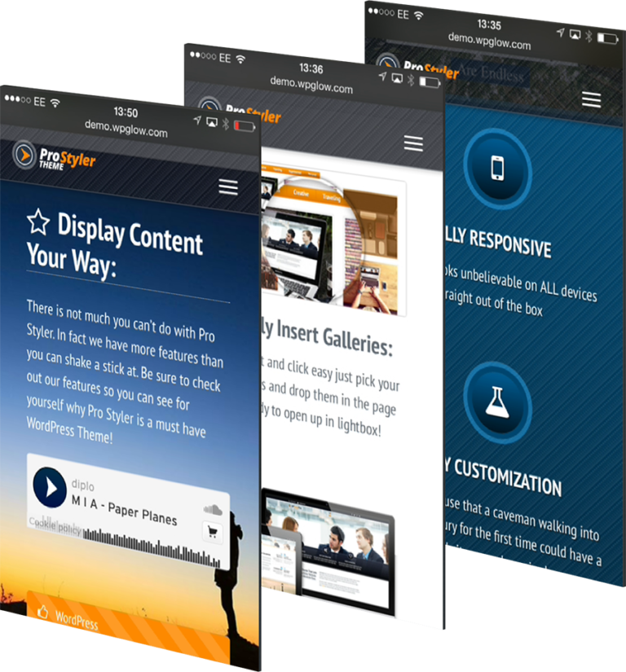Open hamburger menu on middle phone screen
The height and width of the screenshot is (672, 626).
tap(413, 143)
